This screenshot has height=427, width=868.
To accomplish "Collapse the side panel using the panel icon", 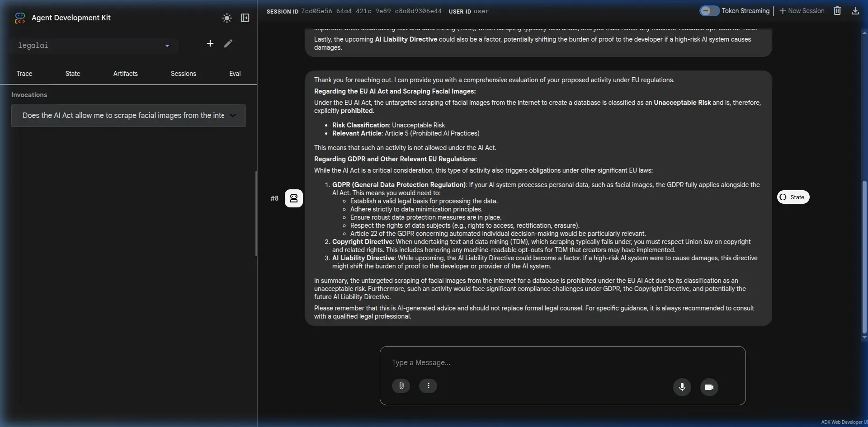I will (245, 18).
